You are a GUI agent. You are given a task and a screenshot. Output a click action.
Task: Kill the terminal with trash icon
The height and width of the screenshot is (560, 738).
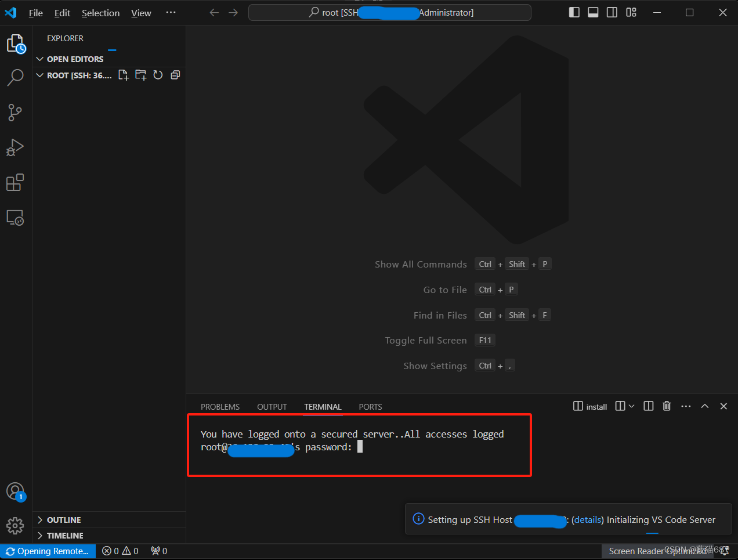[x=667, y=406]
